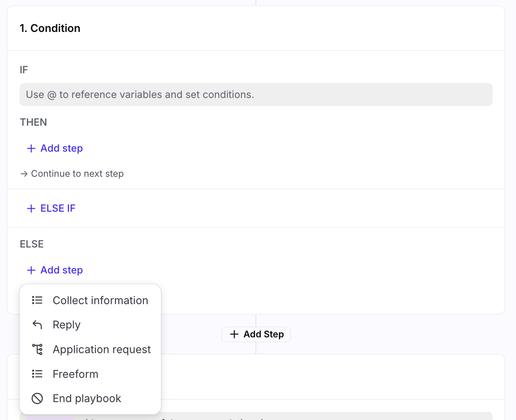Click the Continue to next step text
Viewport: 516px width, 420px height.
[77, 174]
